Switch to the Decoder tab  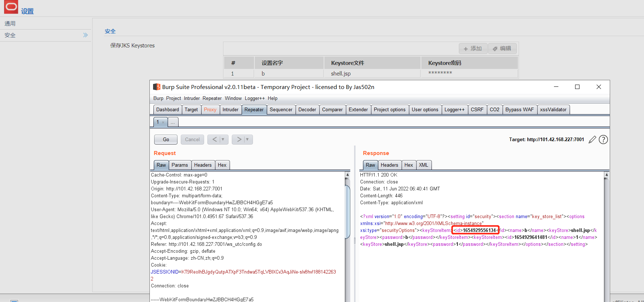(307, 110)
